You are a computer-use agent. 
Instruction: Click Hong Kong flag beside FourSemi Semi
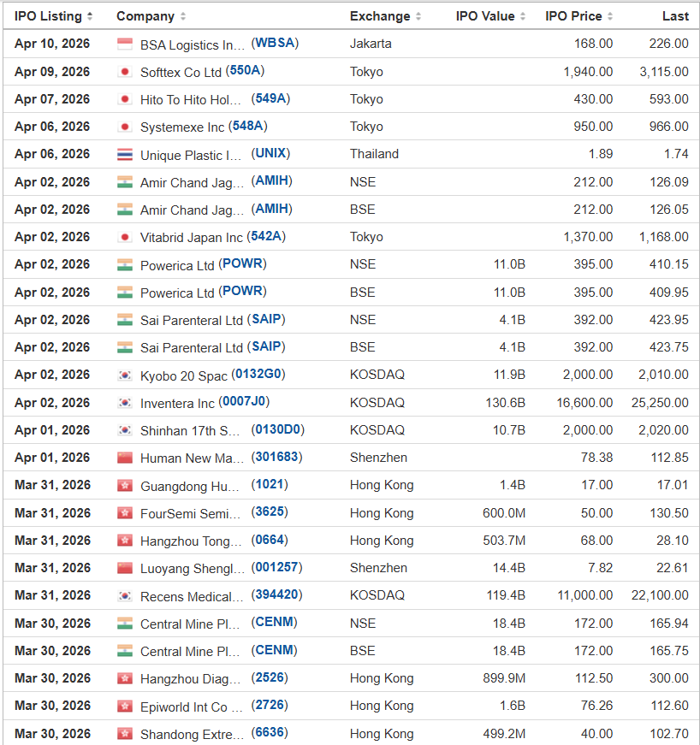124,513
